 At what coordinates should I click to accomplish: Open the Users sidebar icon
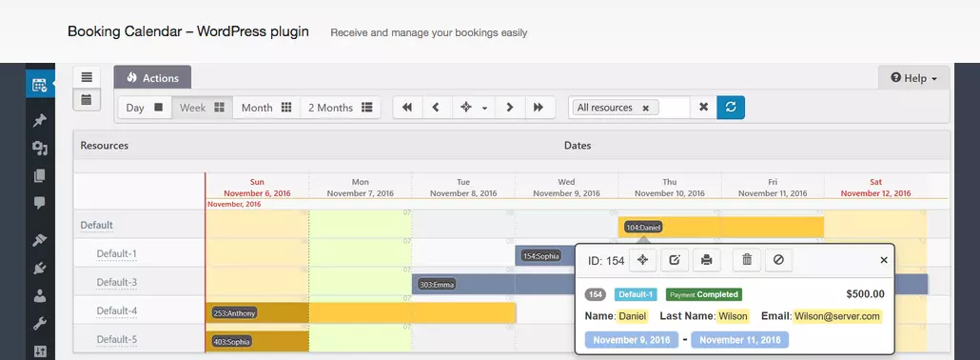click(x=40, y=295)
